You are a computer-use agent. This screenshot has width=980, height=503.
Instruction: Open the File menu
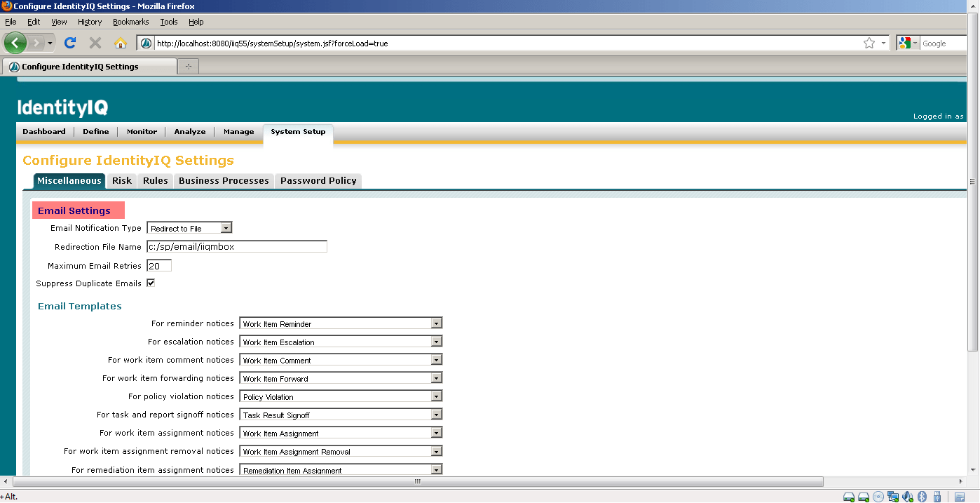pos(11,22)
